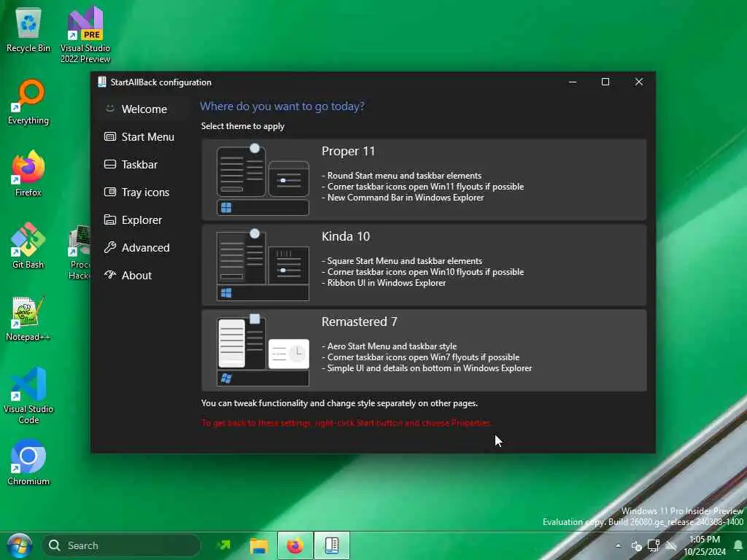This screenshot has height=560, width=747.
Task: Click the Explorer folder sidebar icon
Action: click(110, 219)
